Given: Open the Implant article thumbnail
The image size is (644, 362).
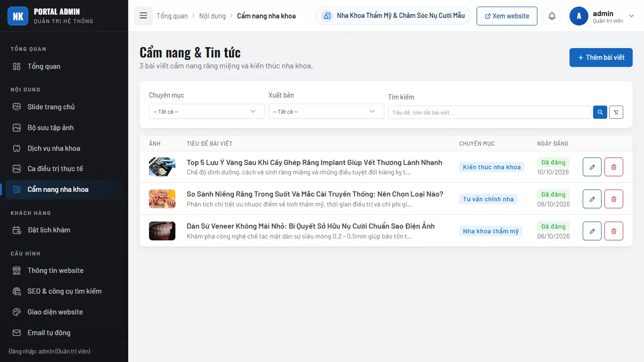Looking at the screenshot, I should coord(162,167).
